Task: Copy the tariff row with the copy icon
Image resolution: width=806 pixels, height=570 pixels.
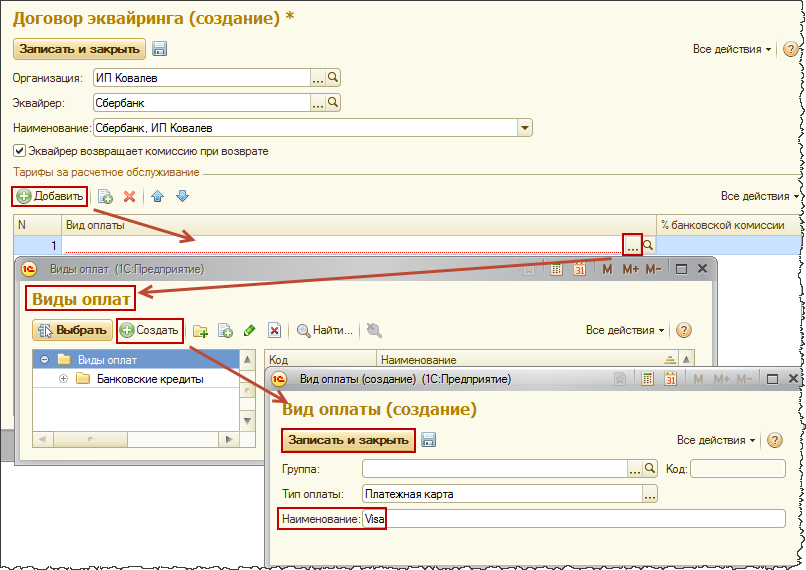Action: 105,196
